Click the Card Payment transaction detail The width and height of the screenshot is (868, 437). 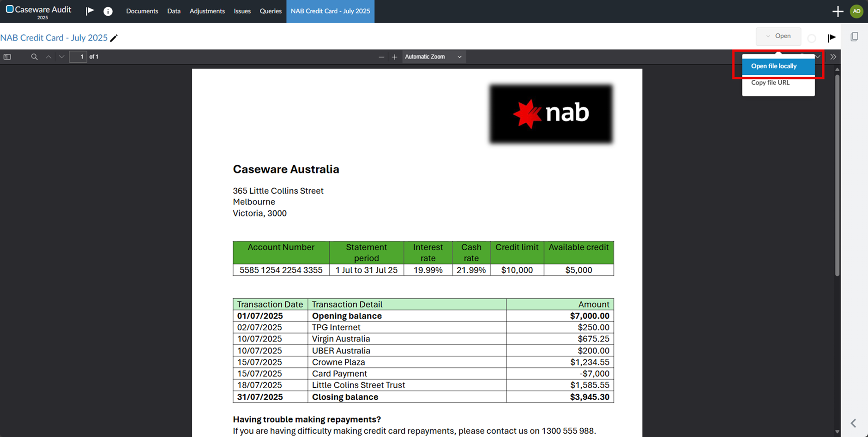(339, 374)
